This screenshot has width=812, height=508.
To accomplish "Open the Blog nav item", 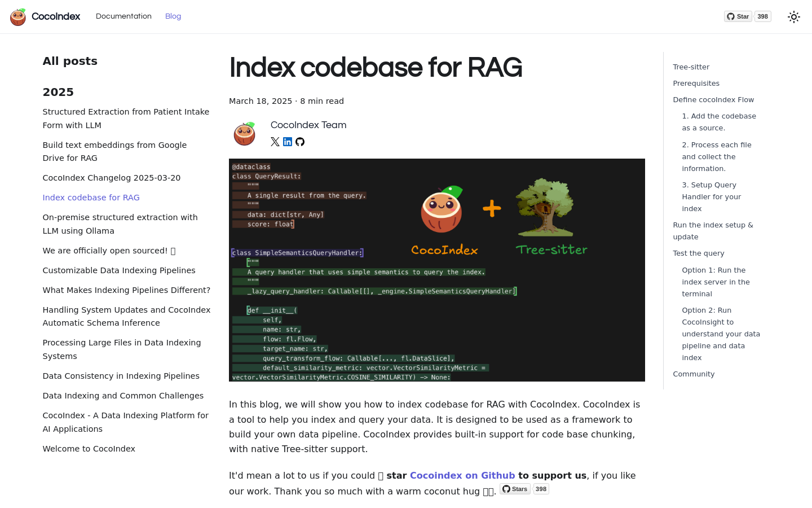I will pos(173,16).
